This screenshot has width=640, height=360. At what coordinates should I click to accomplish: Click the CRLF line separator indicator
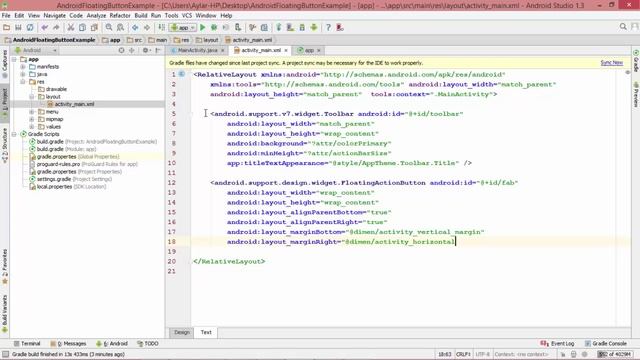[463, 354]
